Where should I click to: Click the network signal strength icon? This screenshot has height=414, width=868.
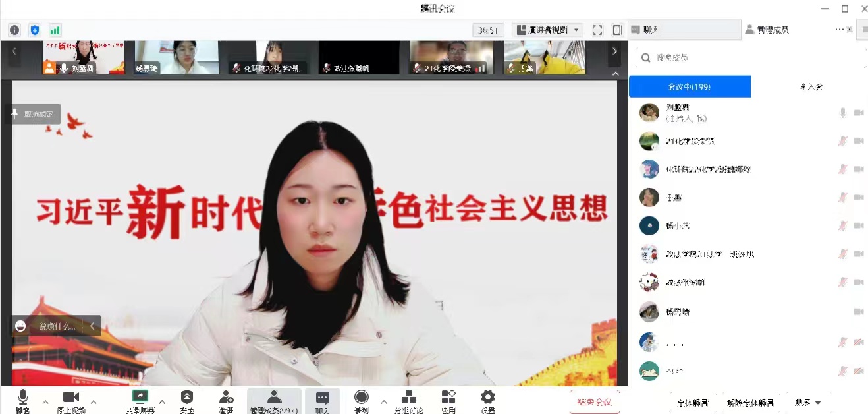[x=55, y=30]
